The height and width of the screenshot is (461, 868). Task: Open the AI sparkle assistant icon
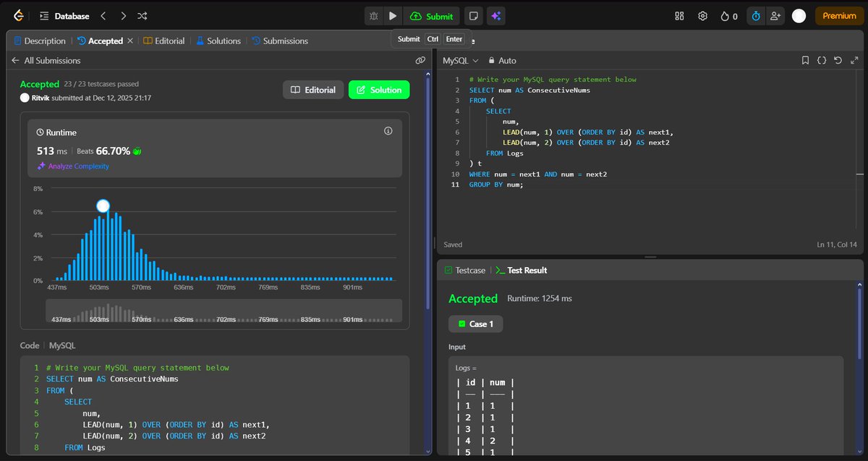[x=496, y=16]
